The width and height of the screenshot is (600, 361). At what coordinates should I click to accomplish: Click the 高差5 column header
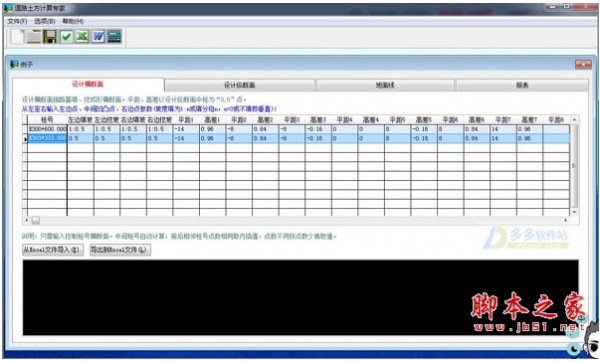[424, 120]
